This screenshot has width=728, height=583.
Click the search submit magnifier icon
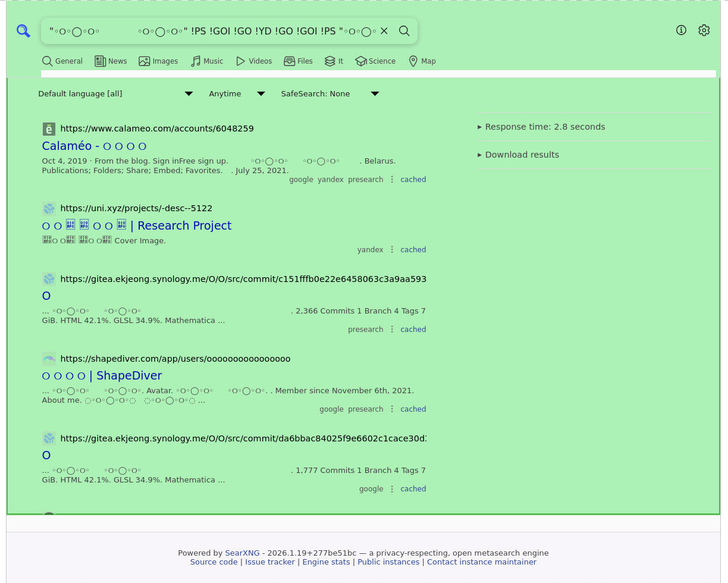click(x=404, y=31)
